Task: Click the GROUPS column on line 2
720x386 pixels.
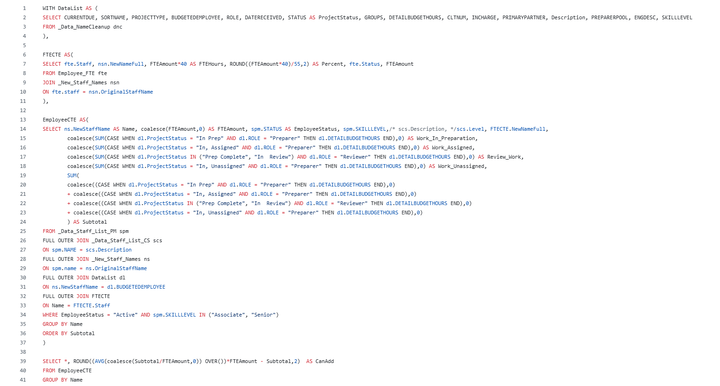Action: point(373,17)
